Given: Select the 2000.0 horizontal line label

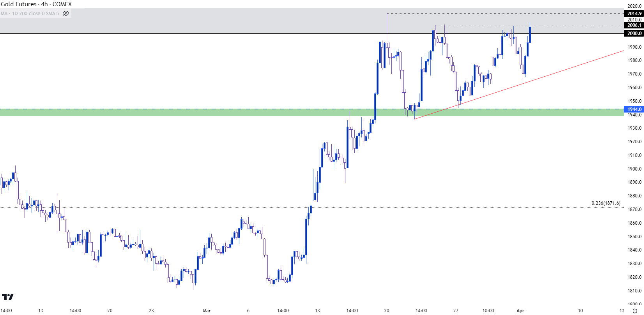Looking at the screenshot, I should coord(634,33).
